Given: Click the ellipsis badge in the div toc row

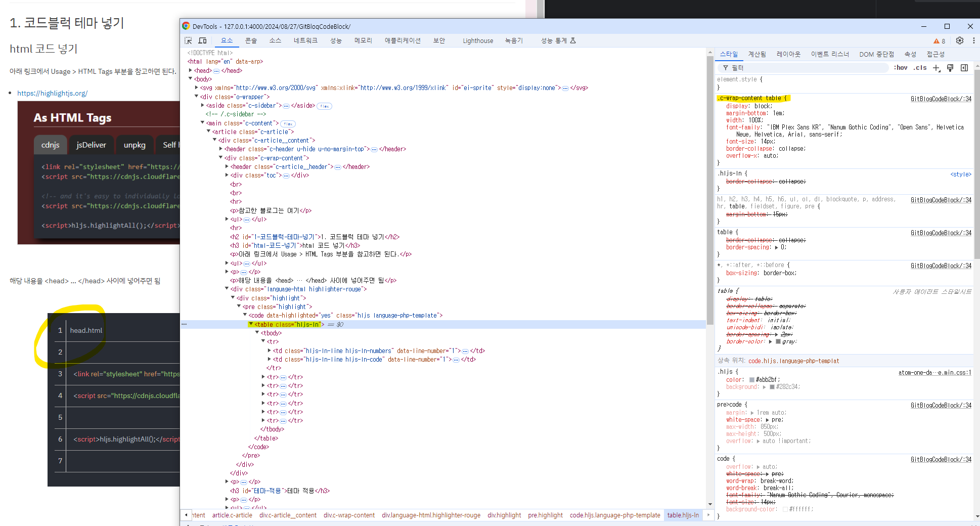Looking at the screenshot, I should pos(286,176).
